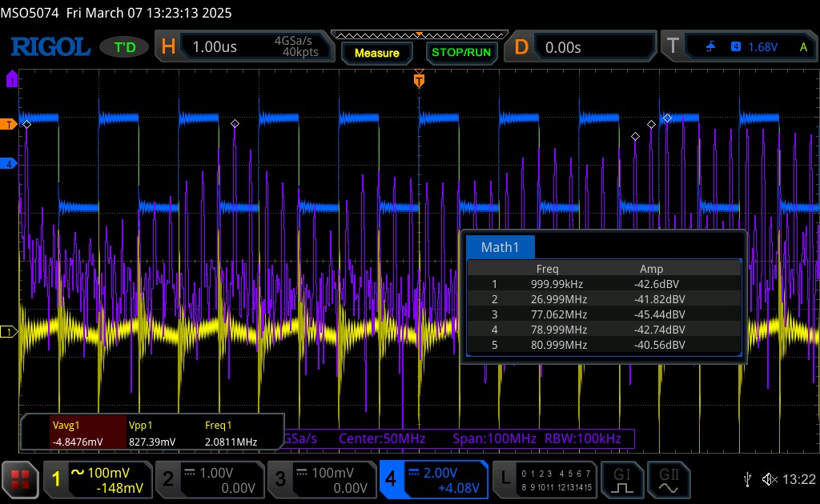Open the function navigation grid icon
This screenshot has height=504, width=820.
tap(20, 479)
